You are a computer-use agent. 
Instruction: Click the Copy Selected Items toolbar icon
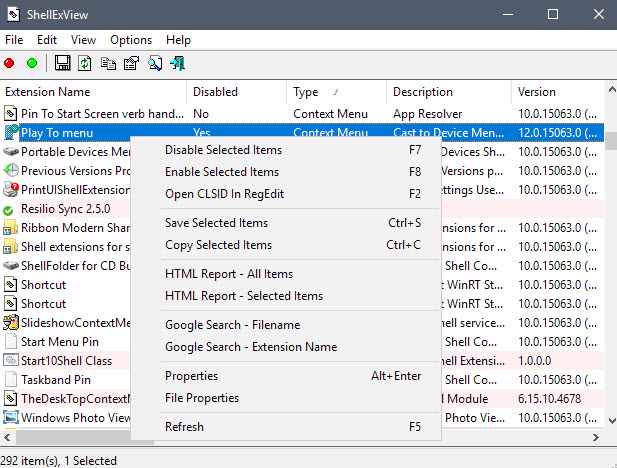point(108,63)
